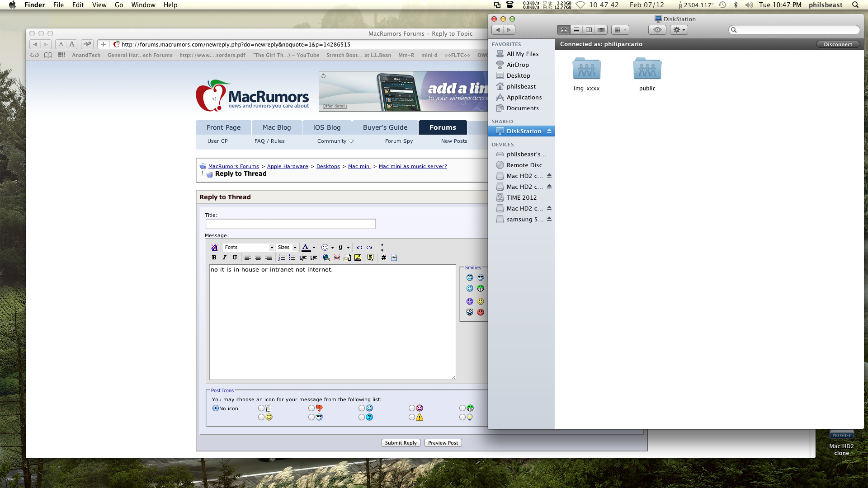868x488 pixels.
Task: Insert an ordered numbered list
Action: pos(282,258)
